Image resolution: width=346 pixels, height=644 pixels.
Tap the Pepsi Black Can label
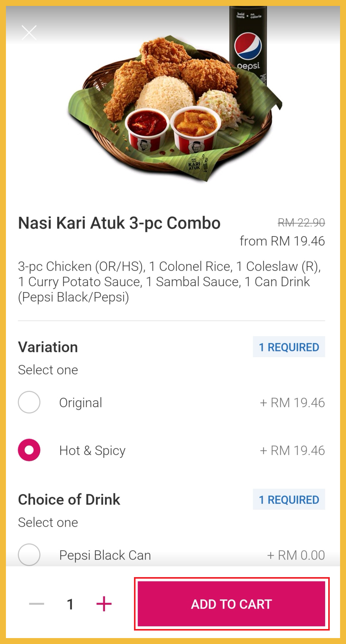point(105,555)
